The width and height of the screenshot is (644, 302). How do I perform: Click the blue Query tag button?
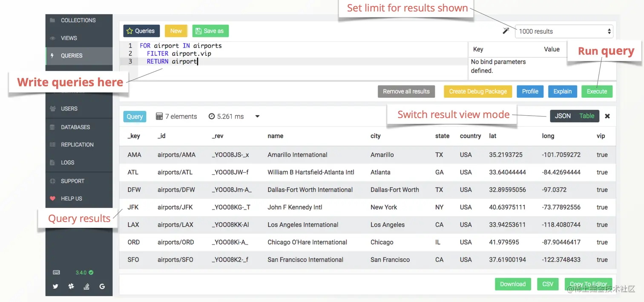tap(135, 117)
